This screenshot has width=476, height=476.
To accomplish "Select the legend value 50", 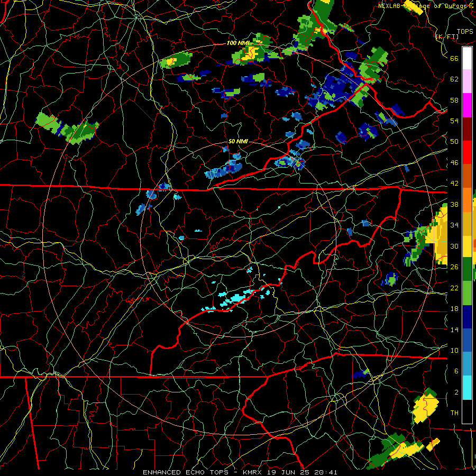I will coord(454,142).
